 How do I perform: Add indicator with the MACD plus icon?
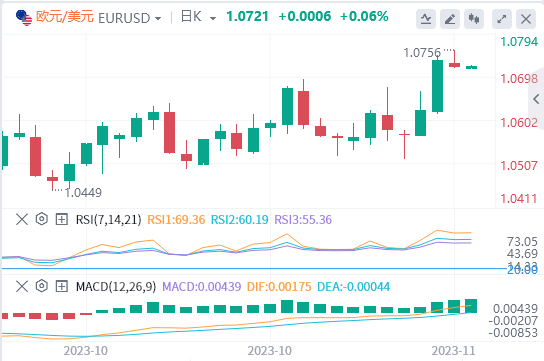point(61,287)
